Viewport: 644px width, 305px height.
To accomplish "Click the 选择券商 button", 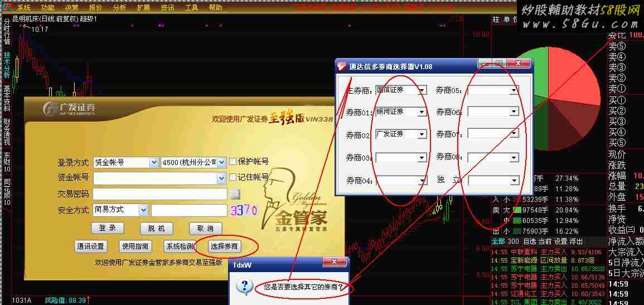I will coord(225,246).
